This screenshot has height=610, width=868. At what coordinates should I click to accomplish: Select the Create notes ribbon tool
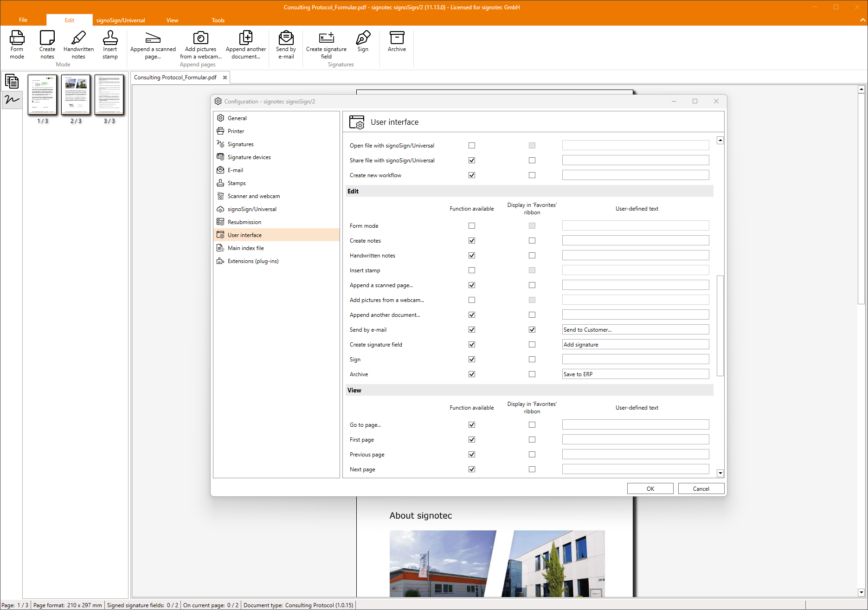point(47,45)
